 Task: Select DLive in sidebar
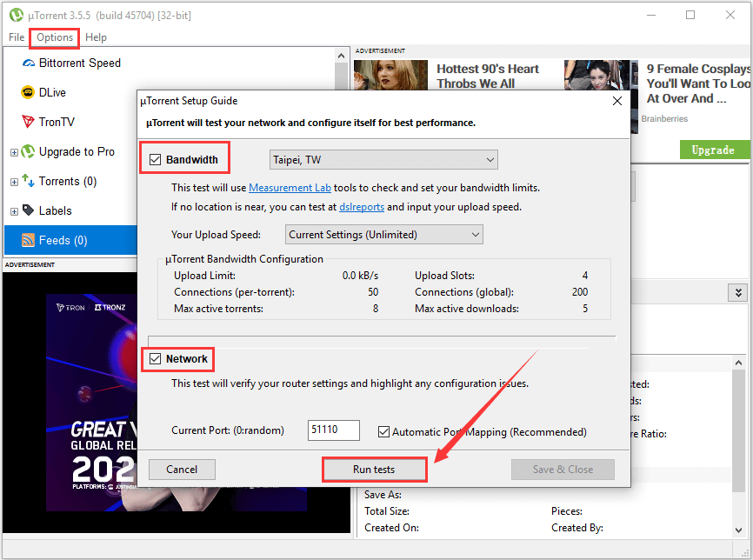coord(52,93)
